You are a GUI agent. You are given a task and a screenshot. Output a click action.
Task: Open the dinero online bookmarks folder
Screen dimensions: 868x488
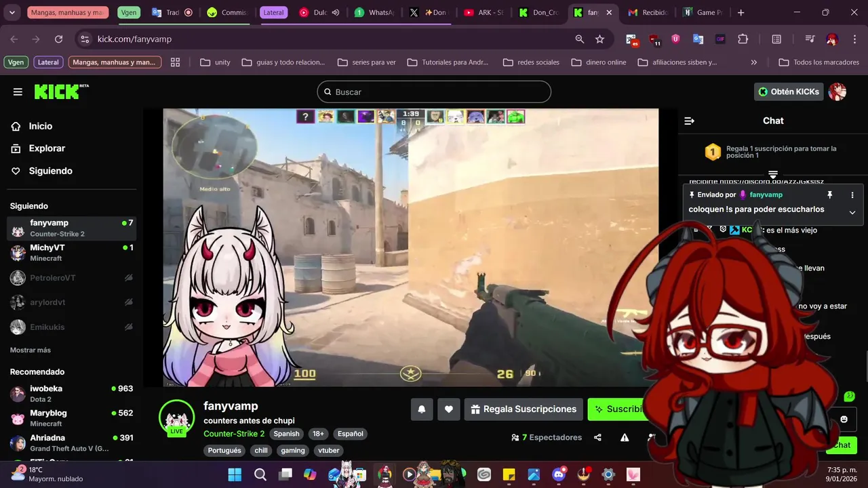click(599, 62)
